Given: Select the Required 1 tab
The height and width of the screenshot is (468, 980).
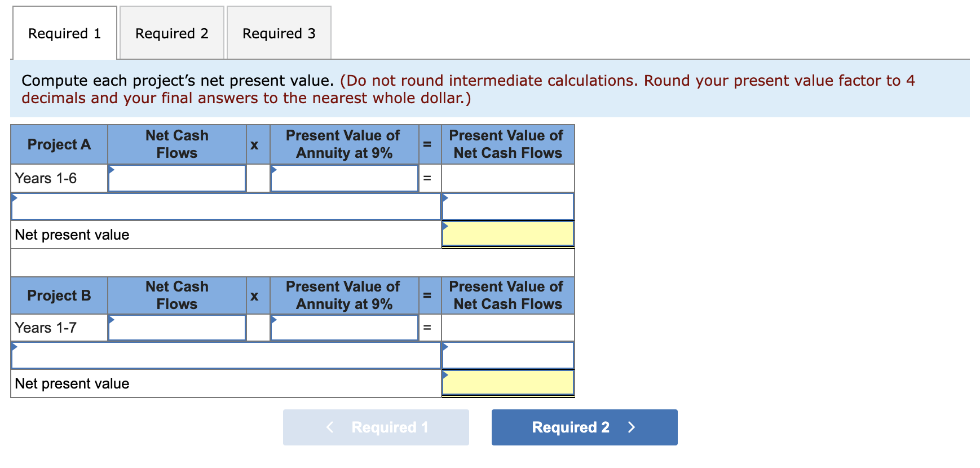Looking at the screenshot, I should point(64,33).
